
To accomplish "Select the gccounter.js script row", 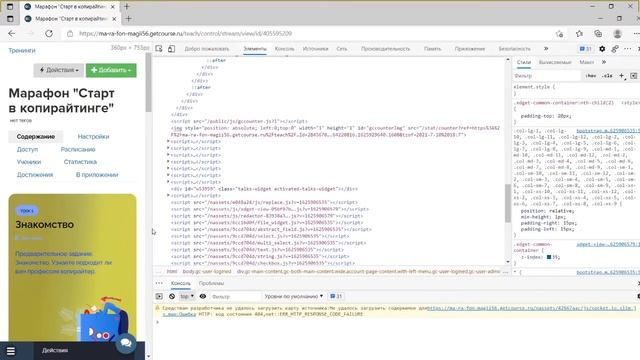I will pos(239,121).
